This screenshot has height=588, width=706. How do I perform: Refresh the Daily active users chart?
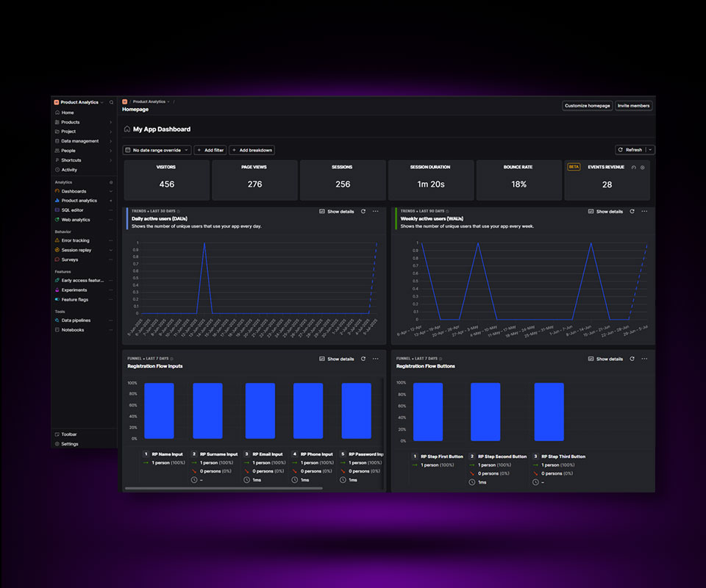[x=363, y=212]
